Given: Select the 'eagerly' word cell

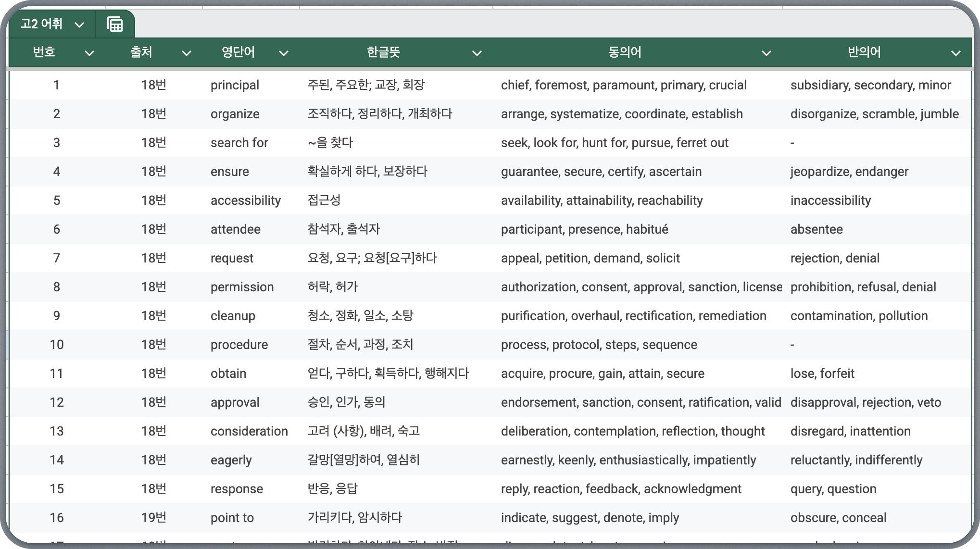Looking at the screenshot, I should click(231, 460).
